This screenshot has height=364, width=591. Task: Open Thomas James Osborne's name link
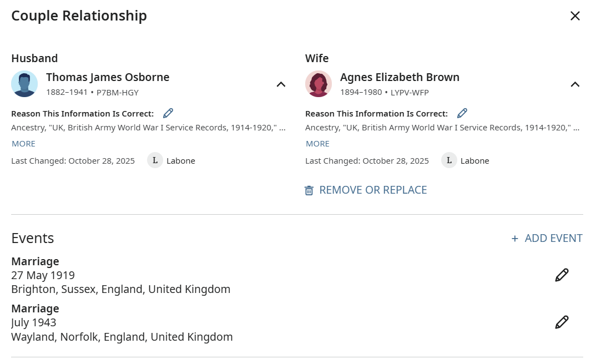pos(108,77)
